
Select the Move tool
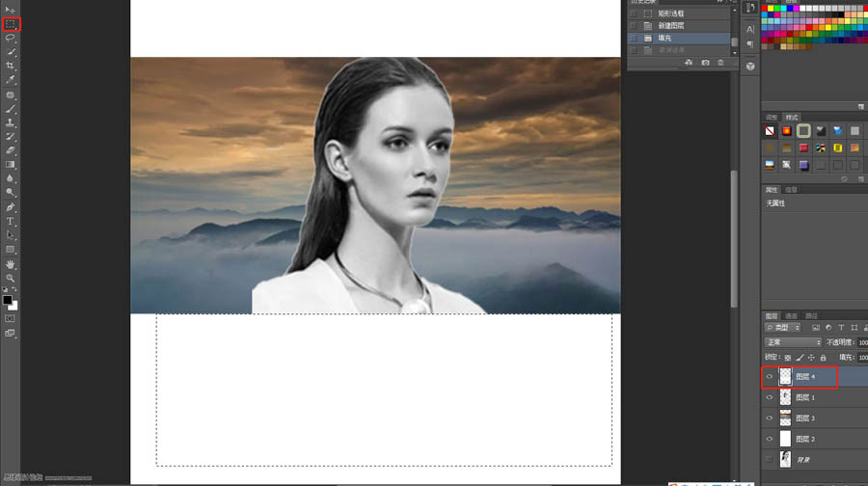click(10, 10)
